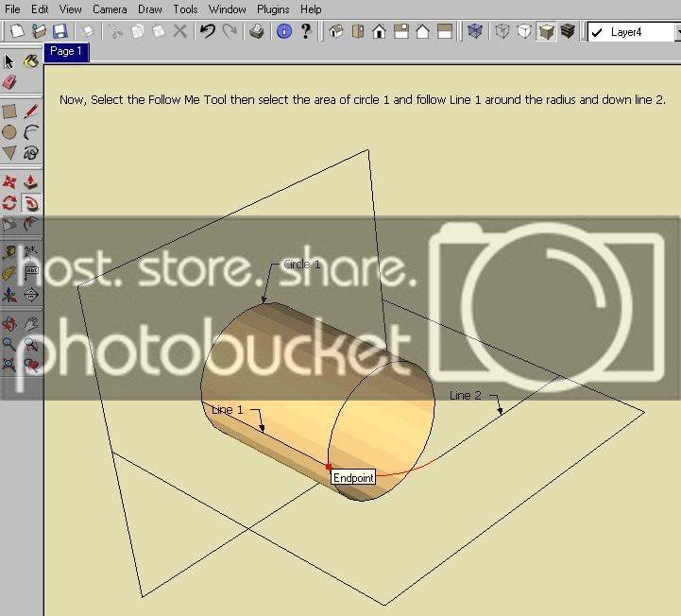Select the Text label tool (ABC icon)
The image size is (681, 616).
[x=30, y=273]
